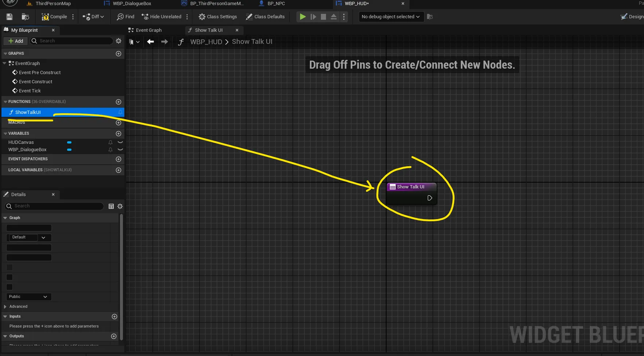Screen dimensions: 644x356
Task: Close the Details panel
Action: tap(53, 195)
